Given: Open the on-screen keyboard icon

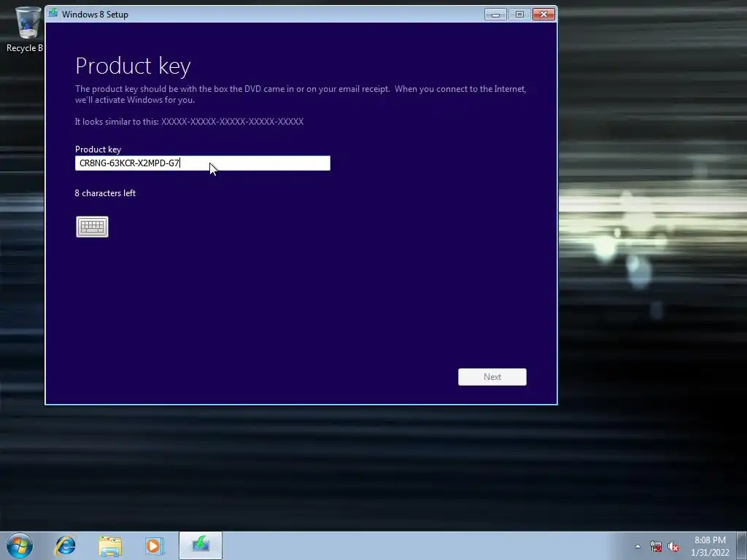Looking at the screenshot, I should (x=92, y=227).
